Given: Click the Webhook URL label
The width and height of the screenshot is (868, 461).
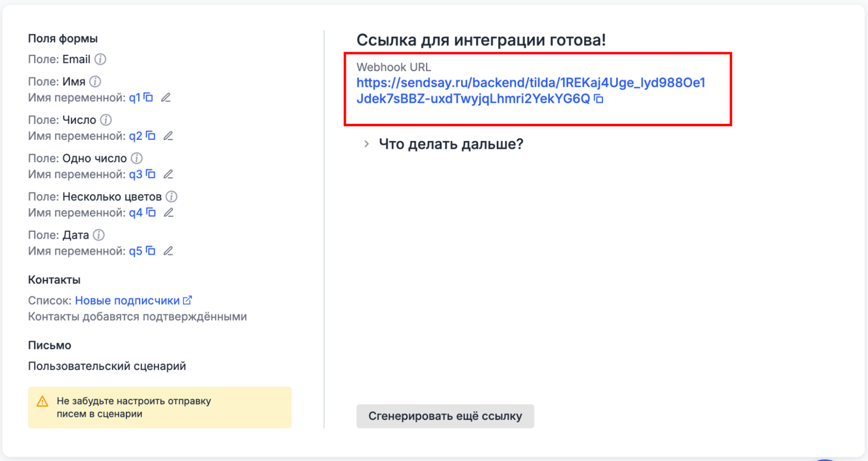Looking at the screenshot, I should point(394,67).
